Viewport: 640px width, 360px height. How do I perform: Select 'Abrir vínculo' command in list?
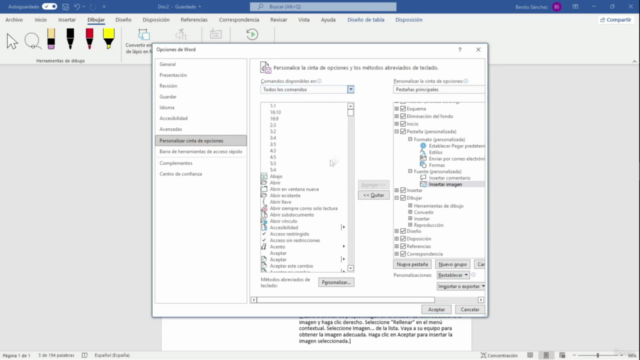click(283, 221)
